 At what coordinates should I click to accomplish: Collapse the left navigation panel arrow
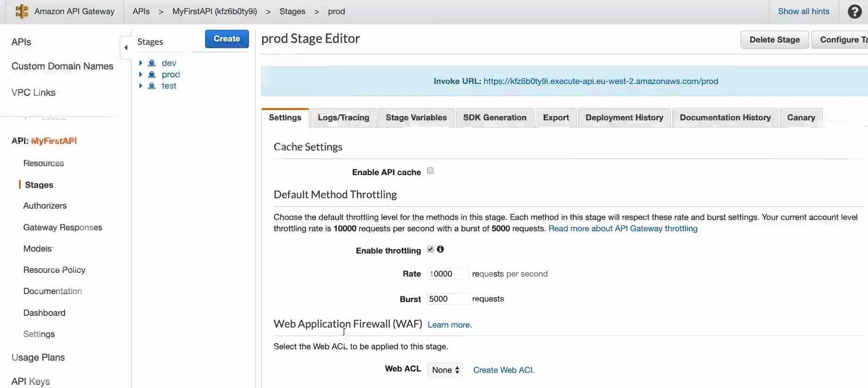click(x=125, y=48)
